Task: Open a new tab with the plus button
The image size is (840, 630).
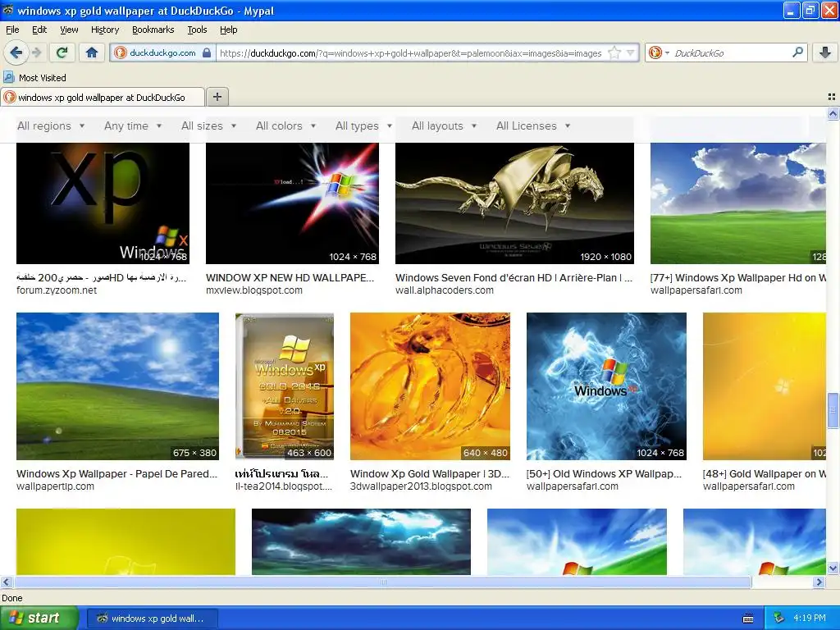Action: coord(217,97)
